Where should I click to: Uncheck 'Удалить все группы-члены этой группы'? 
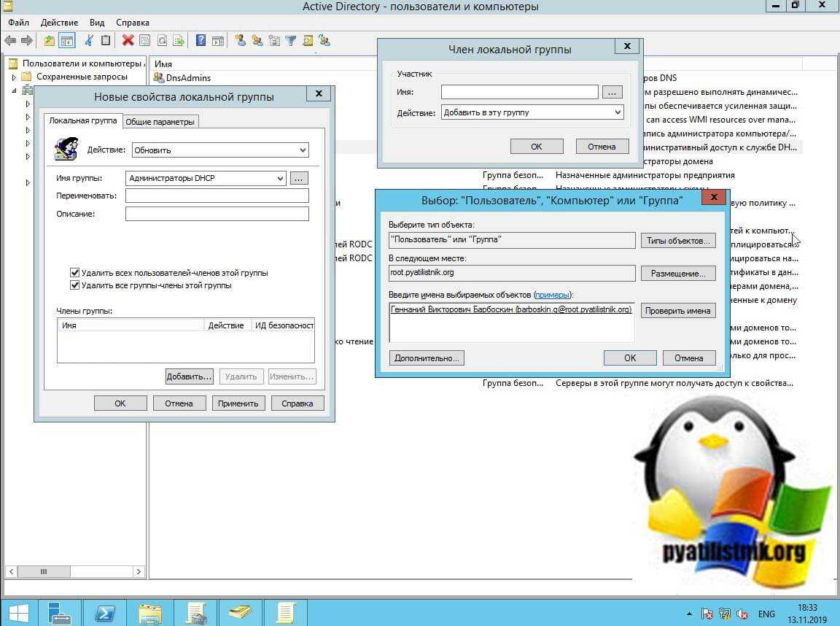(74, 285)
